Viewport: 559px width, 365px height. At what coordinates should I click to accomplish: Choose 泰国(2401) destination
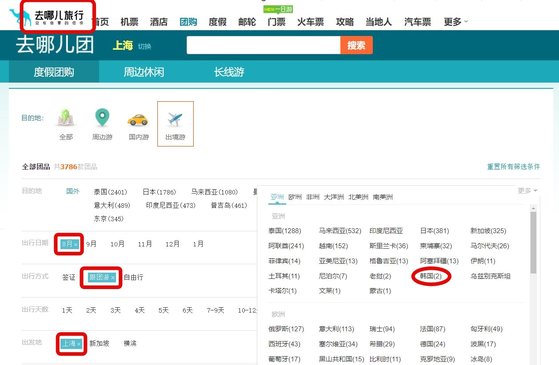(x=110, y=192)
